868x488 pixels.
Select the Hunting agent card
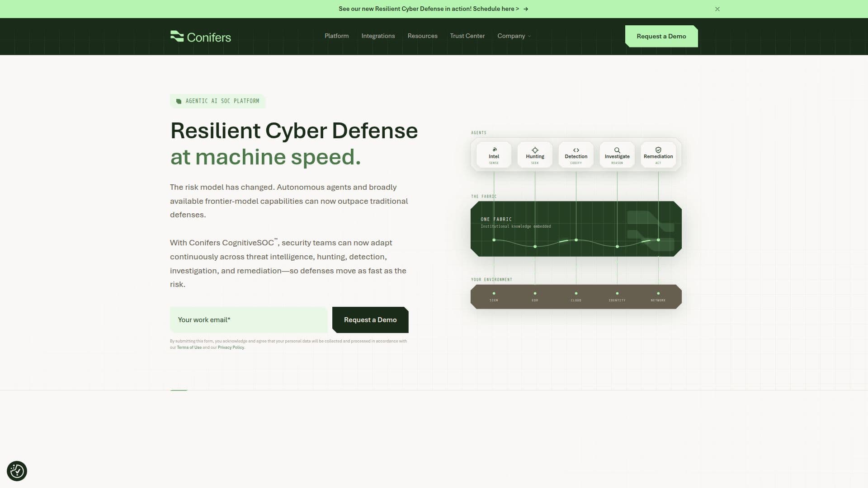point(535,155)
